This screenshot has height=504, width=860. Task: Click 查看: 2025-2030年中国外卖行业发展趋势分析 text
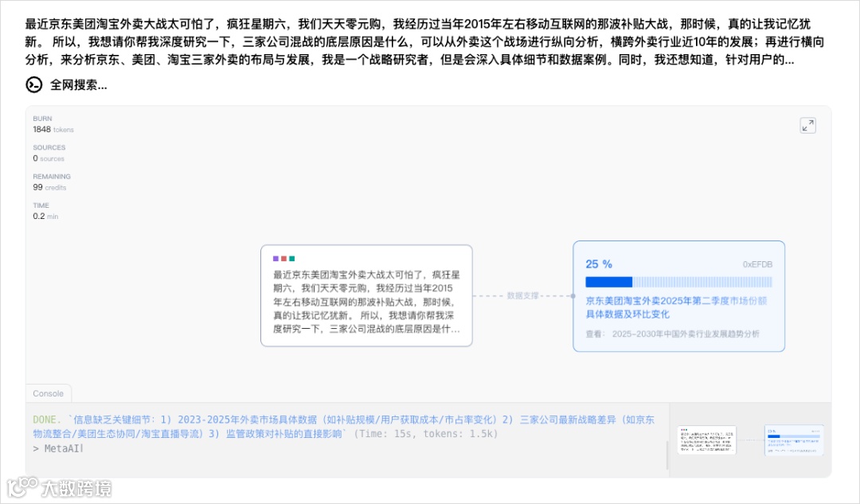[x=672, y=334]
